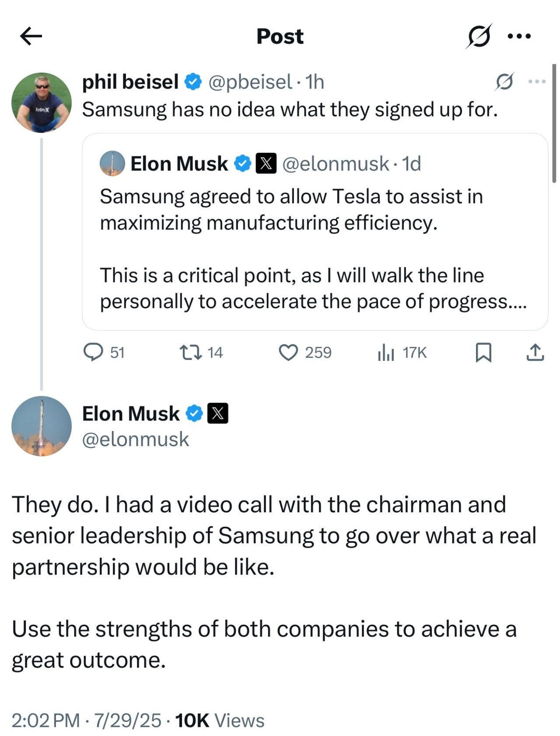Open phil beisel's profile picture

pos(42,102)
